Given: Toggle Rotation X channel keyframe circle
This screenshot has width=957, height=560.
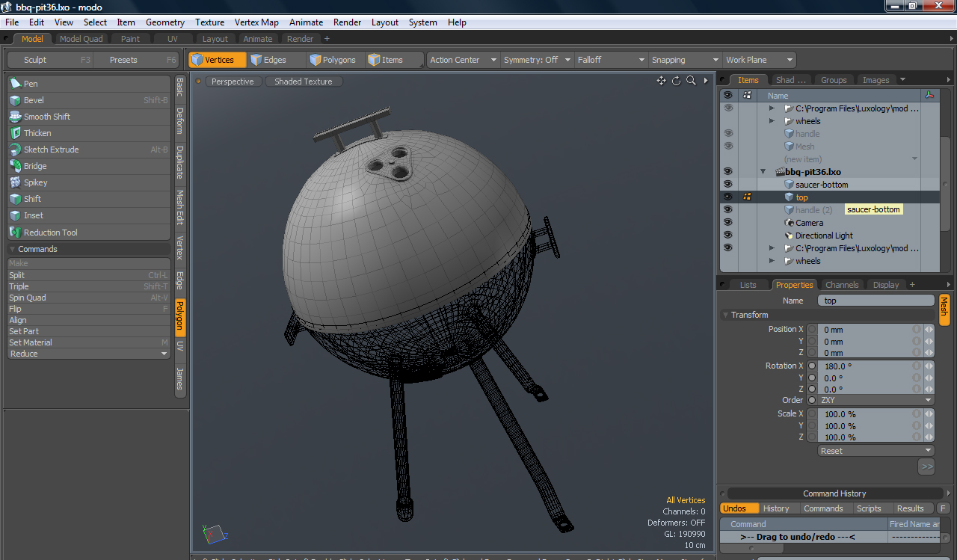Looking at the screenshot, I should click(x=812, y=366).
